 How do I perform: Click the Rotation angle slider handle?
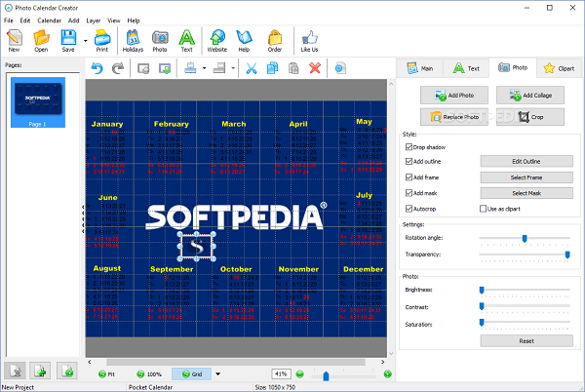click(525, 238)
